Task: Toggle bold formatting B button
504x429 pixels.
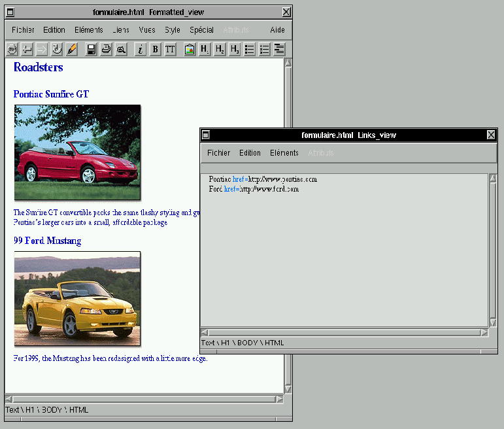Action: coord(156,49)
